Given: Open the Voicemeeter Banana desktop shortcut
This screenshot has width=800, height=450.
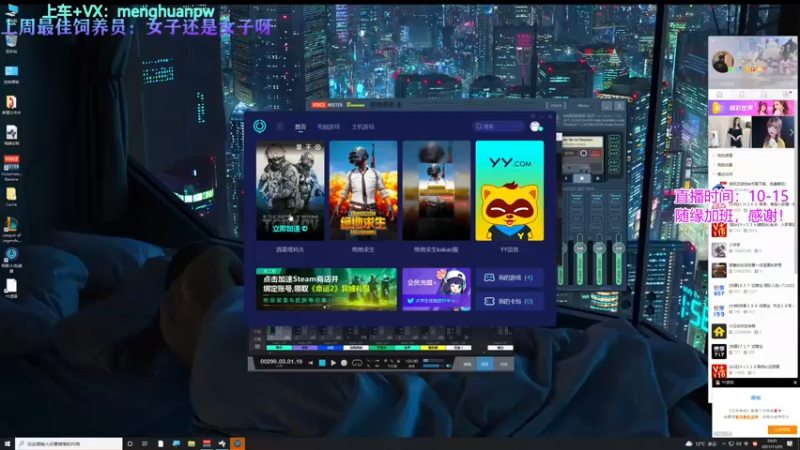Looking at the screenshot, I should (11, 167).
